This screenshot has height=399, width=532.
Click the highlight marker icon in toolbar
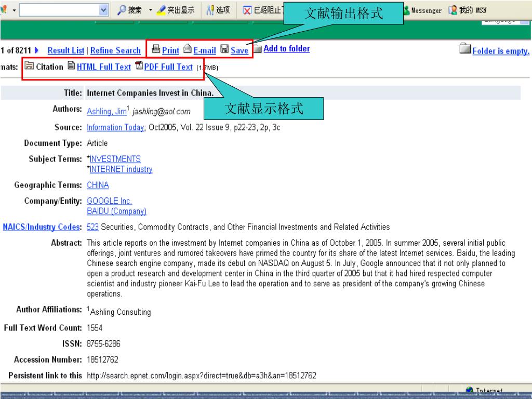[x=161, y=10]
